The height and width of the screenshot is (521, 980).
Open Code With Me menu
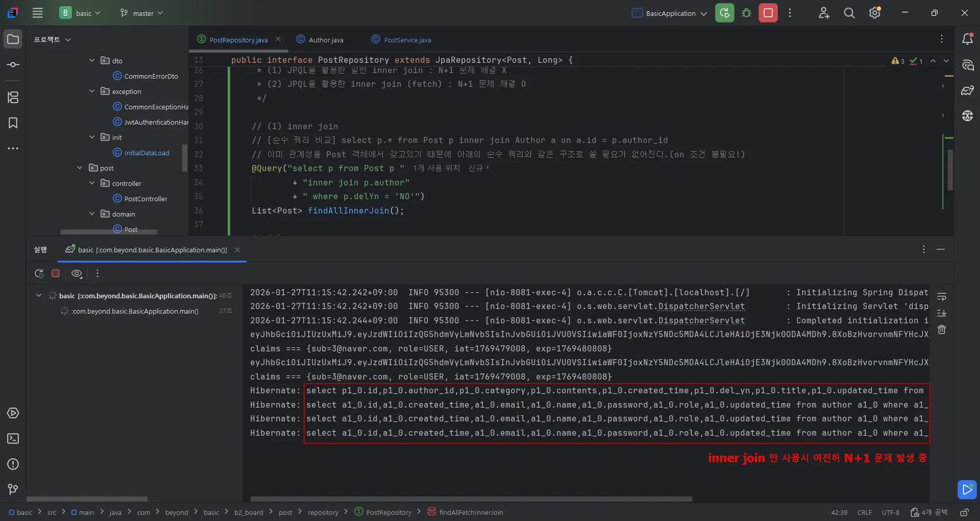click(824, 13)
